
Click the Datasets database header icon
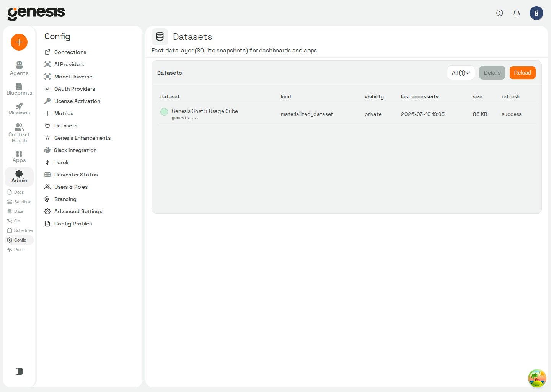(x=160, y=37)
